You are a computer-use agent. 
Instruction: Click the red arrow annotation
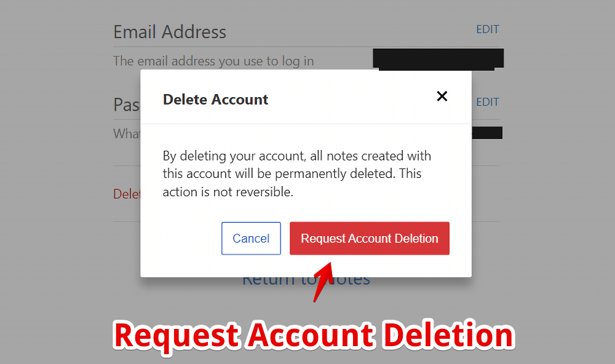pos(323,282)
